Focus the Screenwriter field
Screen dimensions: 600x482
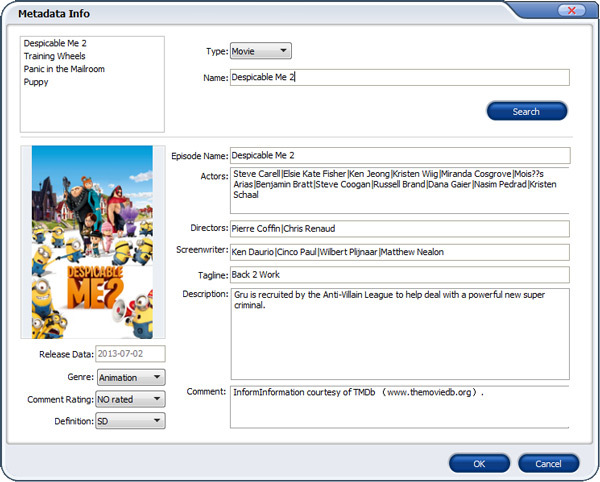coord(400,251)
